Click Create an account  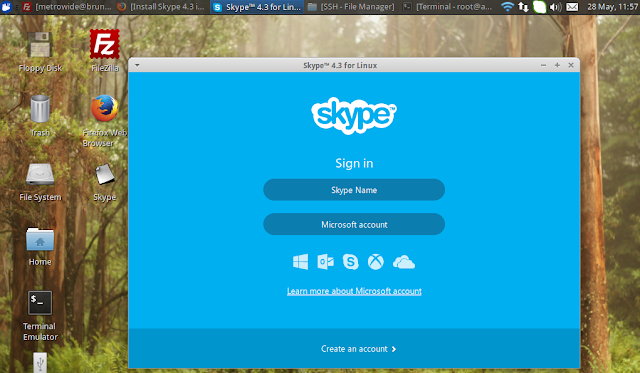coord(358,349)
